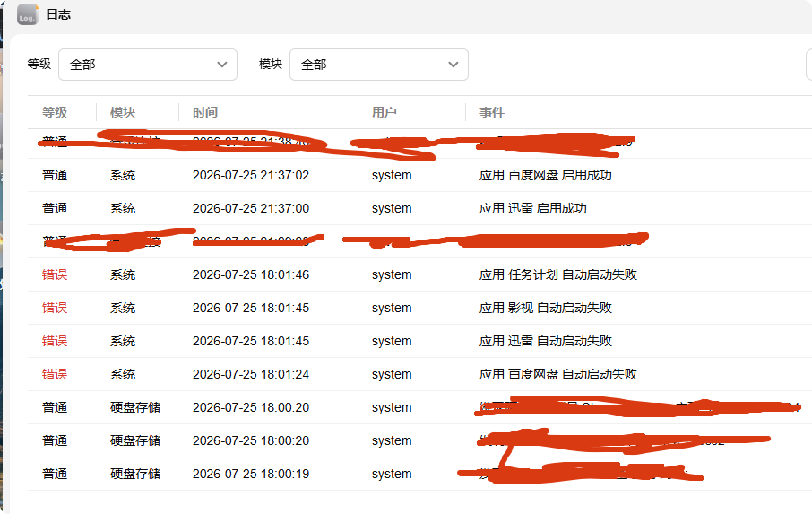Click timestamp 2026-07-25 21:37:02

point(251,175)
